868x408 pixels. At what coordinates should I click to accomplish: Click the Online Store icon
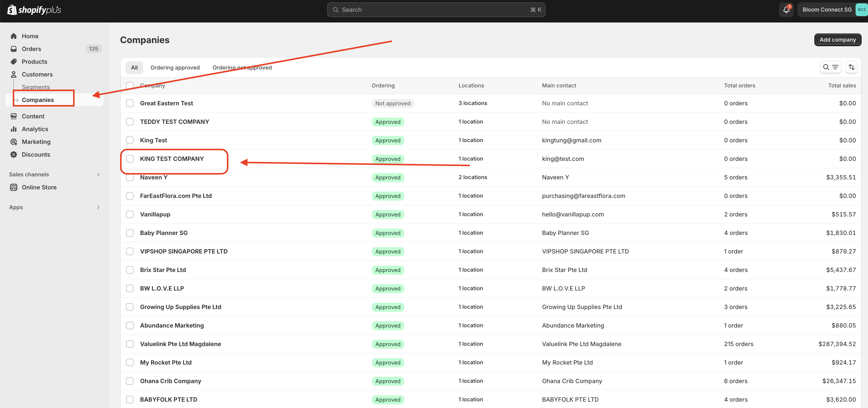(14, 187)
